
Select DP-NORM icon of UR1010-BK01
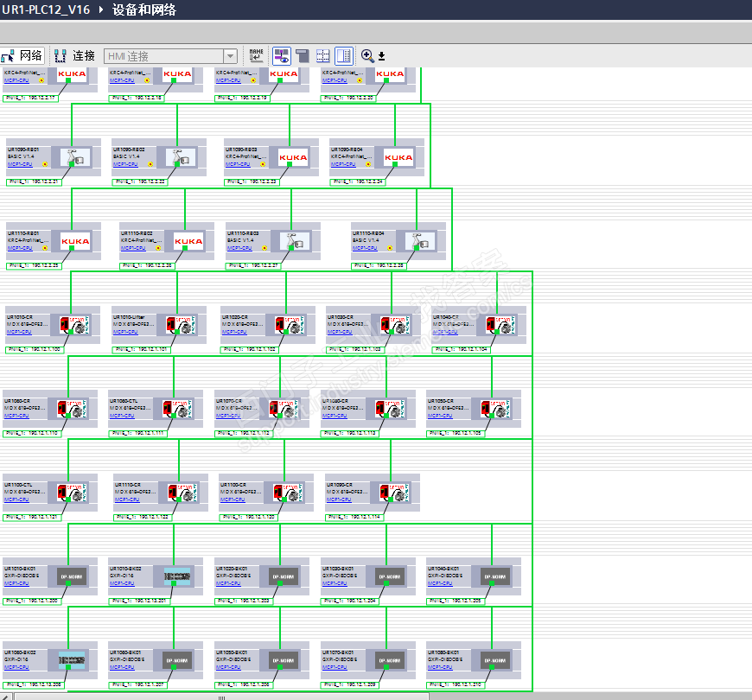[x=72, y=576]
